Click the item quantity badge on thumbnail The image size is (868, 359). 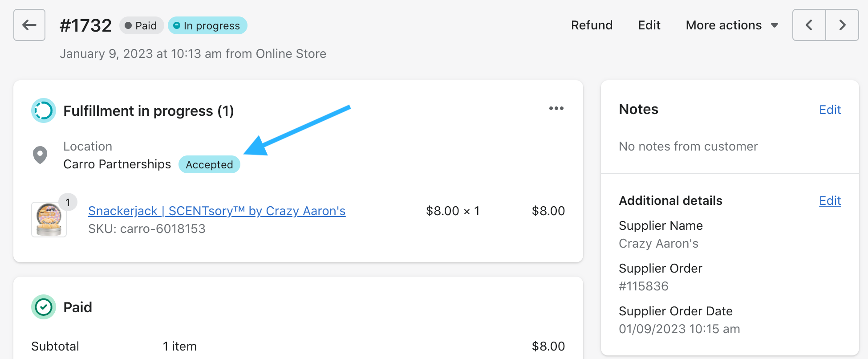coord(68,203)
